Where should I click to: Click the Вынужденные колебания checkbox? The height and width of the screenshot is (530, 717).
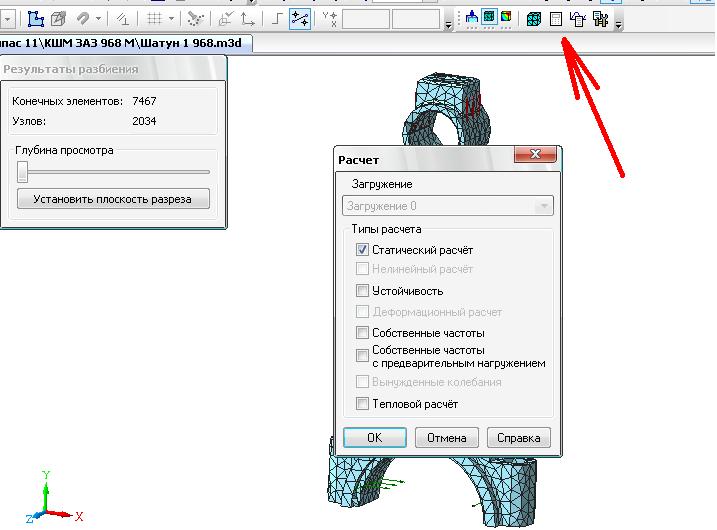coord(362,381)
